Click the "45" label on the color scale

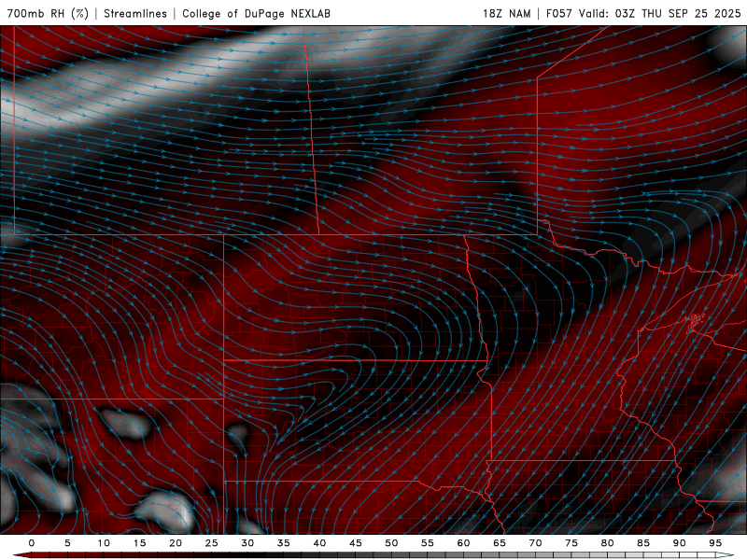coord(356,543)
